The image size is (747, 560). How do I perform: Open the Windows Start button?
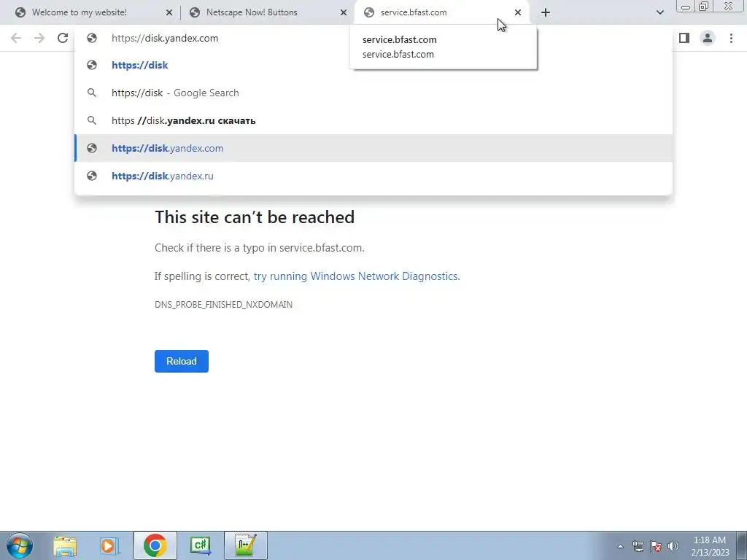(20, 545)
